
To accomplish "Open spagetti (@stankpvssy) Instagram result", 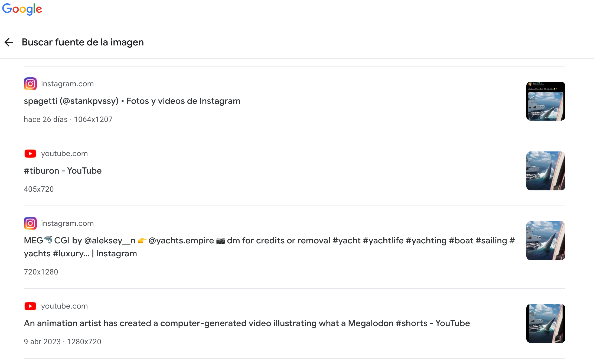I will pyautogui.click(x=132, y=101).
